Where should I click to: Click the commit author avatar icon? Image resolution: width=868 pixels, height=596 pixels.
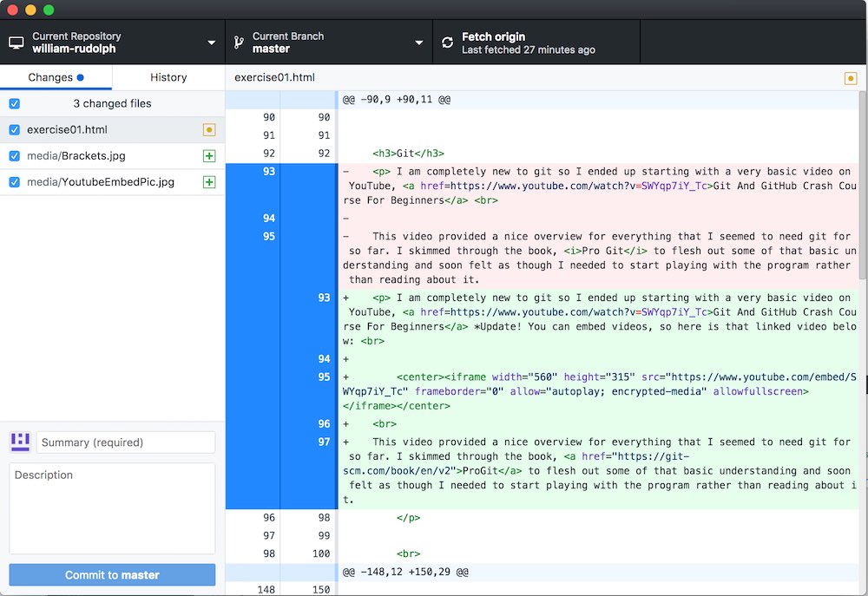pos(20,442)
